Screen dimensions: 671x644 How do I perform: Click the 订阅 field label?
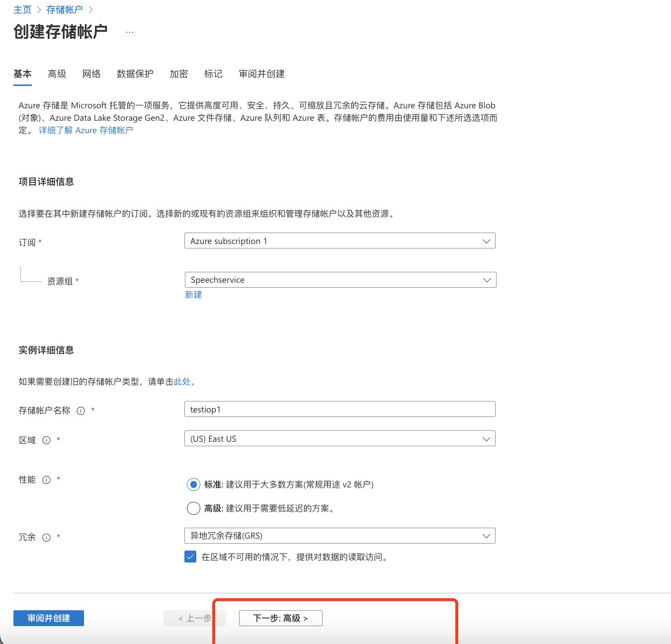tap(27, 242)
